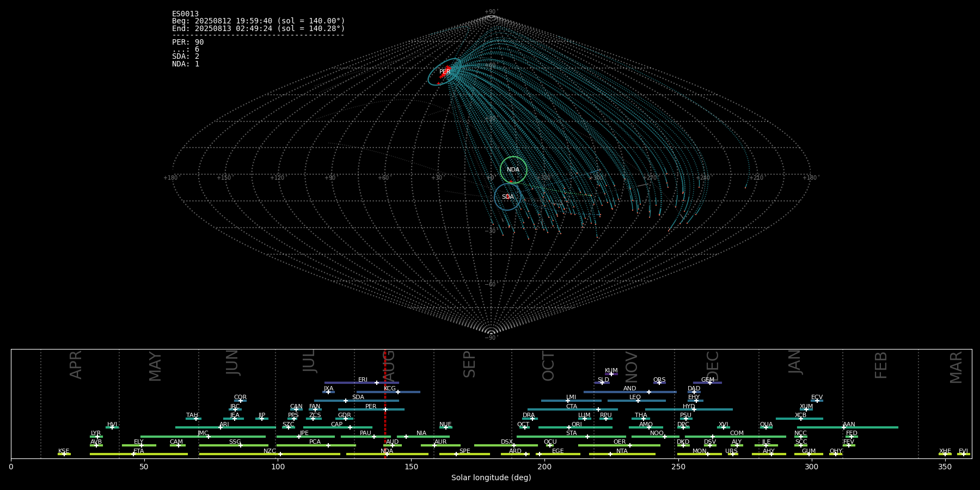This screenshot has width=980, height=490.
Task: Click the 'PER: 90' count in header
Action: click(188, 42)
